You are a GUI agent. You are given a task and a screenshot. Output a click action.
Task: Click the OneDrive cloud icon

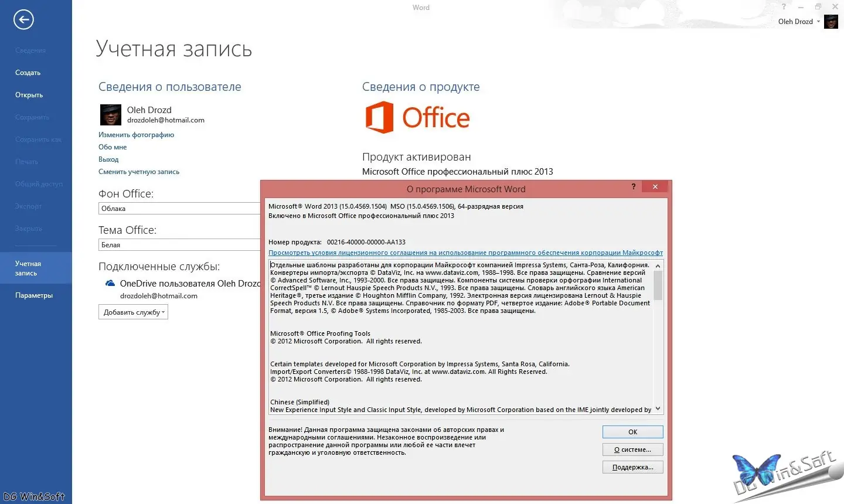click(x=110, y=284)
